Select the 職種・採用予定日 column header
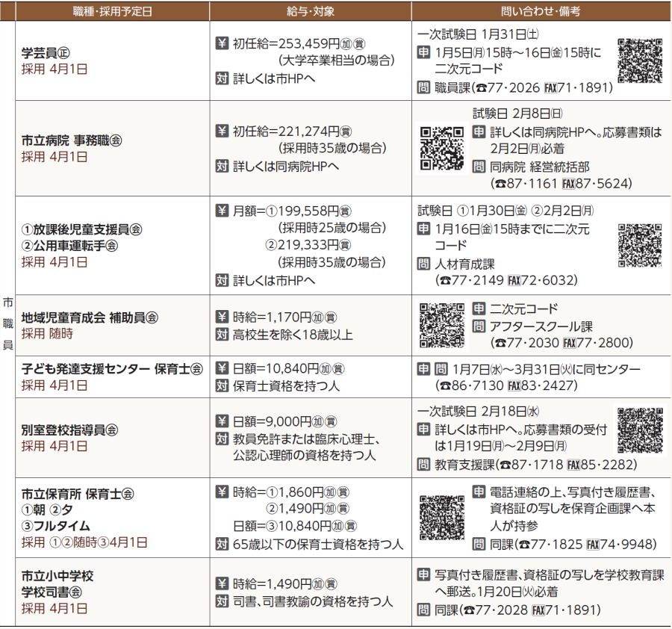 pyautogui.click(x=111, y=10)
